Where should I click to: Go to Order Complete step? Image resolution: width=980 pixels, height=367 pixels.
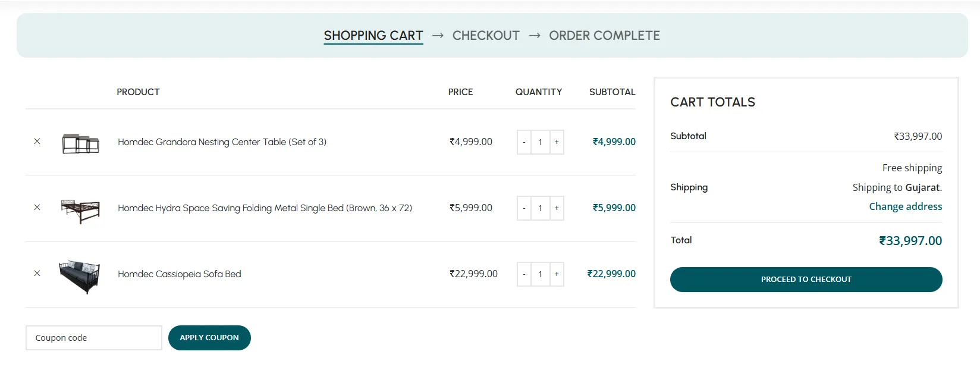tap(604, 36)
